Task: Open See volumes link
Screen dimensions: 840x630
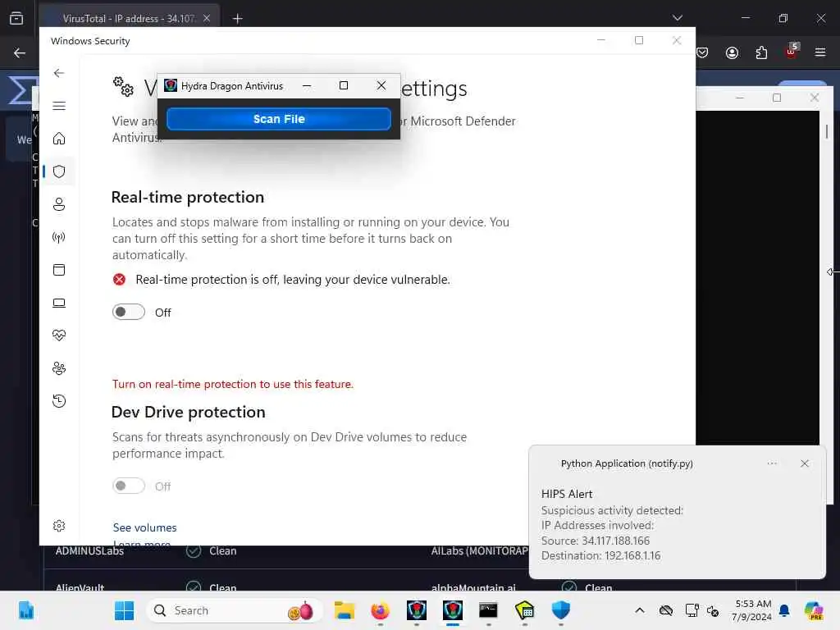Action: (144, 527)
